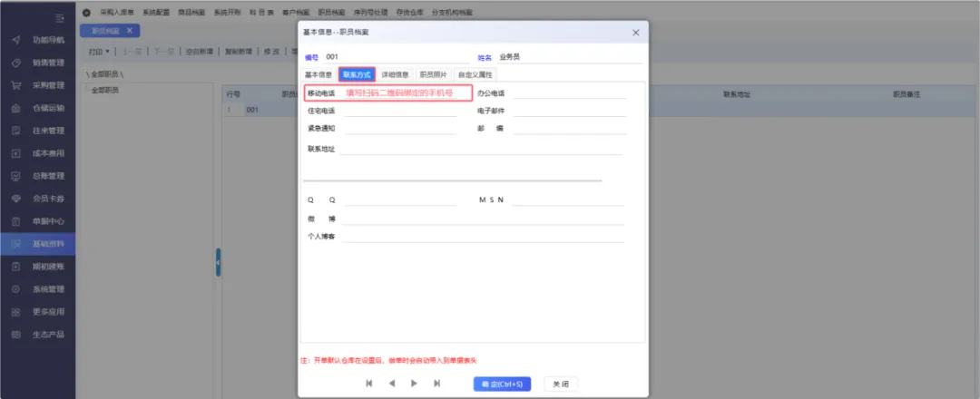
Task: Click the gear icon in the top menu bar
Action: pos(86,13)
